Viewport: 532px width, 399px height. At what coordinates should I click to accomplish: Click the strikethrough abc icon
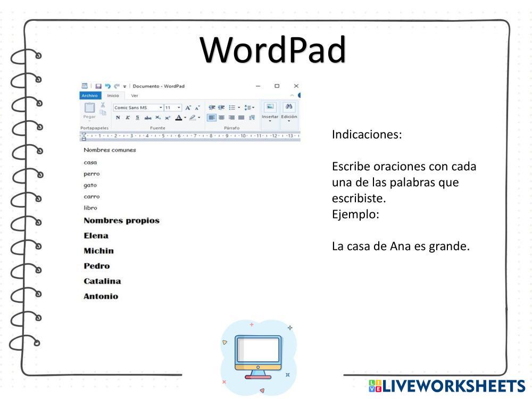tap(148, 118)
